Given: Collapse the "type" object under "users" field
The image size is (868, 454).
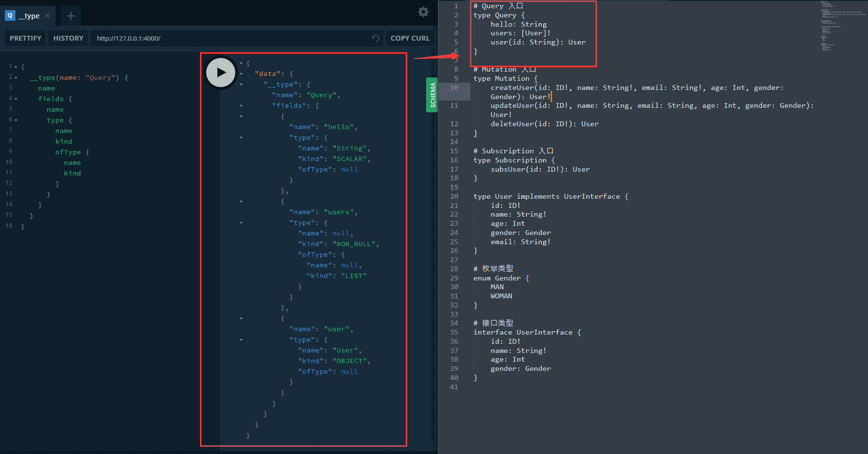Looking at the screenshot, I should click(x=241, y=222).
